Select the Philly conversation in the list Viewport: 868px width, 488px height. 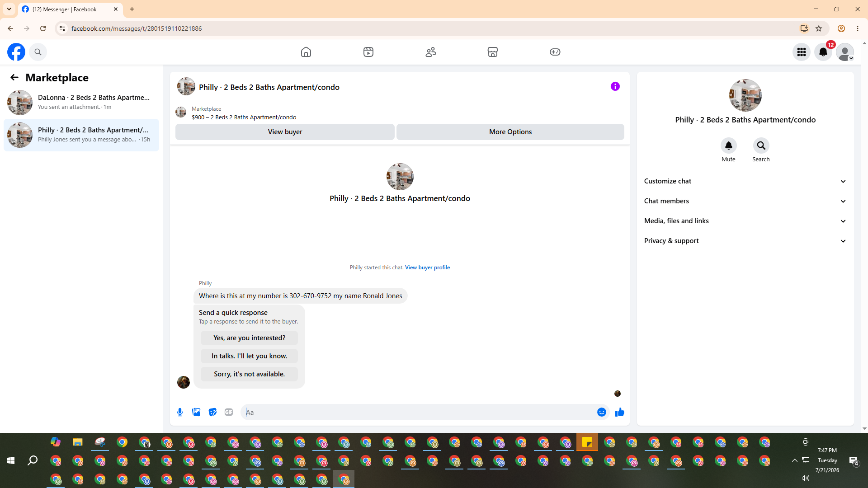[x=81, y=135]
